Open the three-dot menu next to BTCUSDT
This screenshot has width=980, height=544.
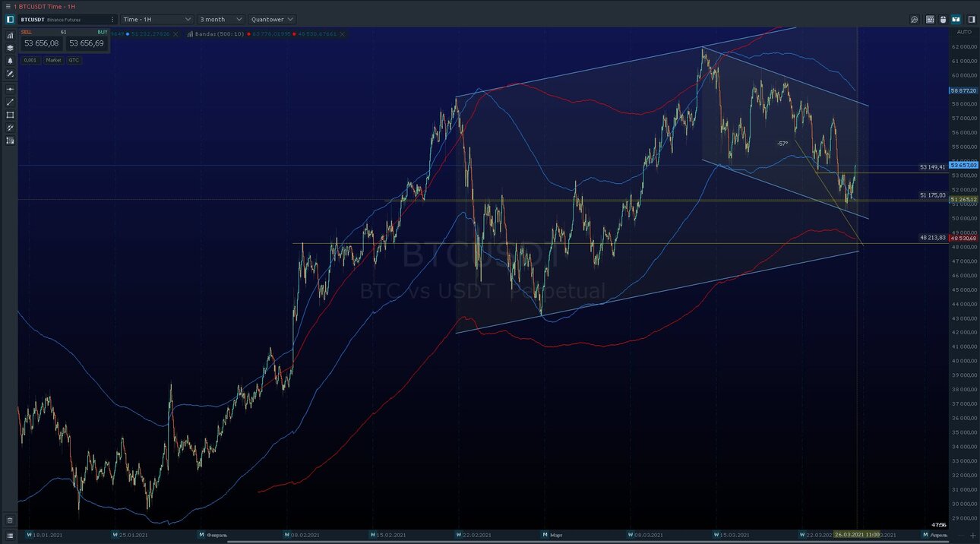[x=112, y=19]
